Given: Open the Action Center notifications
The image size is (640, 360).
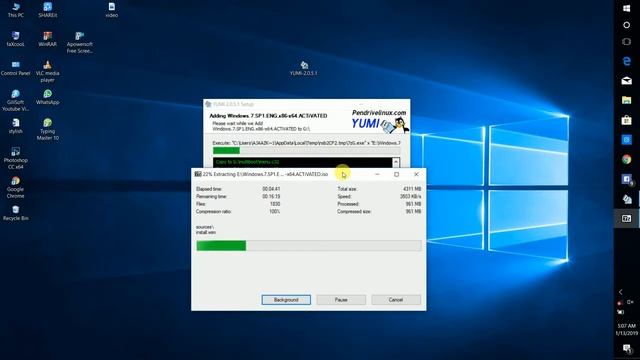Looking at the screenshot, I should 627,348.
